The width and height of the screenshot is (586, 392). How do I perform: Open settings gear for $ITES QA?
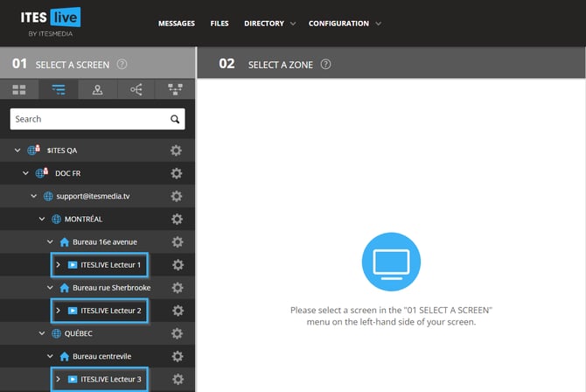click(177, 150)
